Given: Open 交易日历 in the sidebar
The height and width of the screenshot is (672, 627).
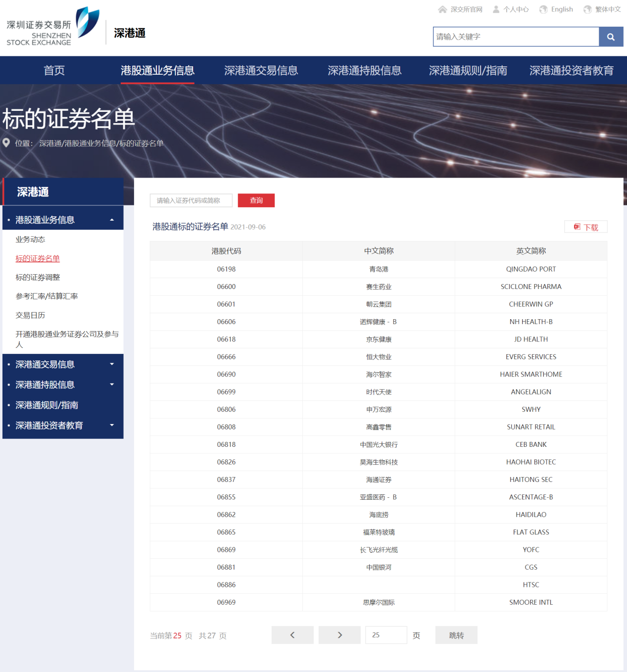Looking at the screenshot, I should tap(30, 315).
